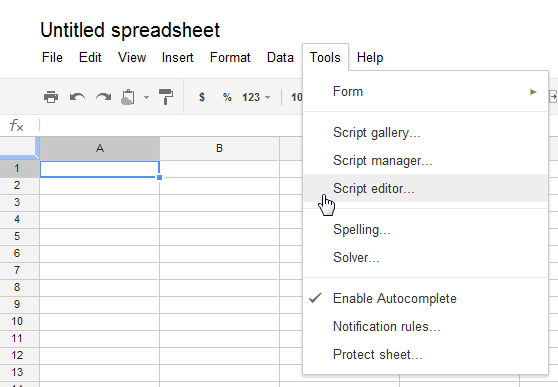
Task: Format as percent with % button
Action: click(227, 97)
